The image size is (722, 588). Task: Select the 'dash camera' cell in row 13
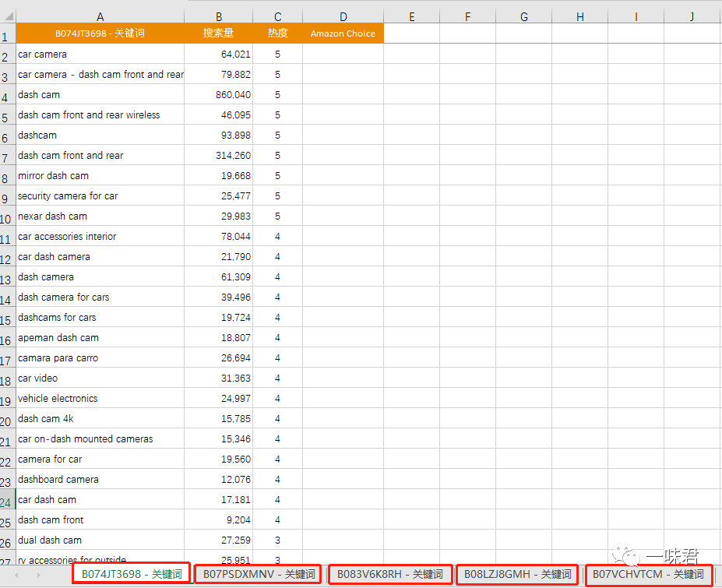(100, 276)
